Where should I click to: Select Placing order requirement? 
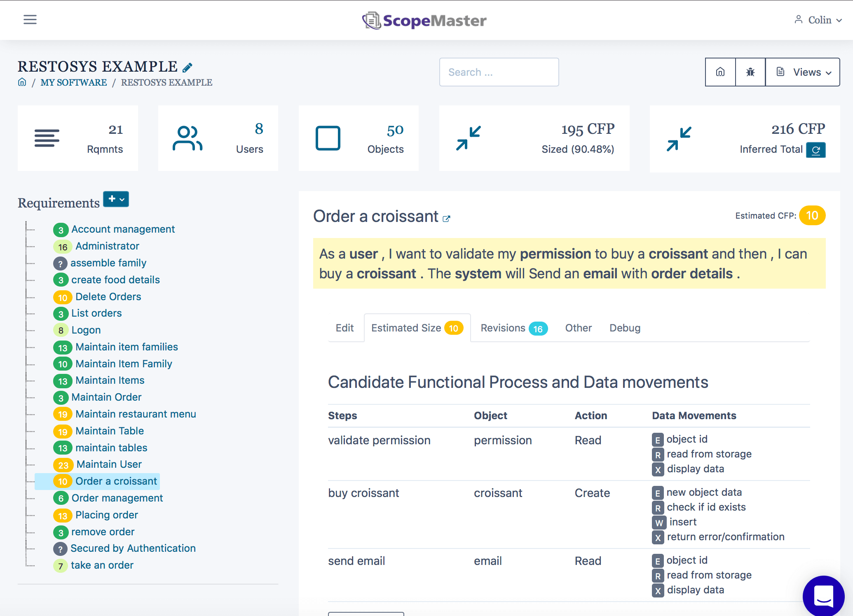[x=107, y=515]
